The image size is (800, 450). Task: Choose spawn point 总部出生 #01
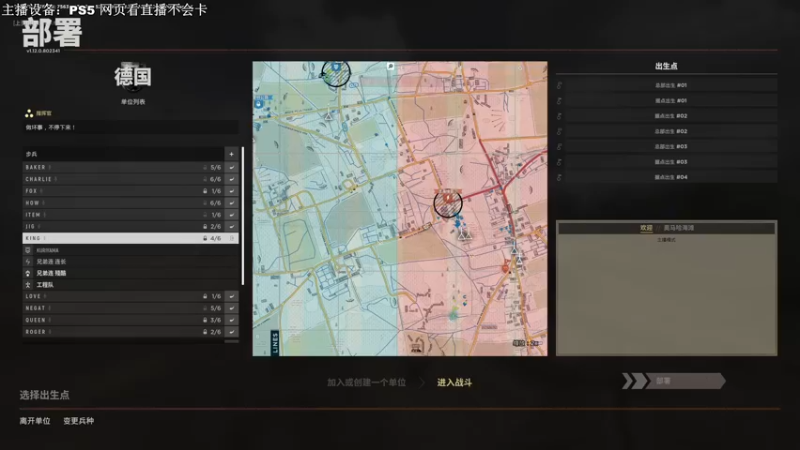pos(670,85)
